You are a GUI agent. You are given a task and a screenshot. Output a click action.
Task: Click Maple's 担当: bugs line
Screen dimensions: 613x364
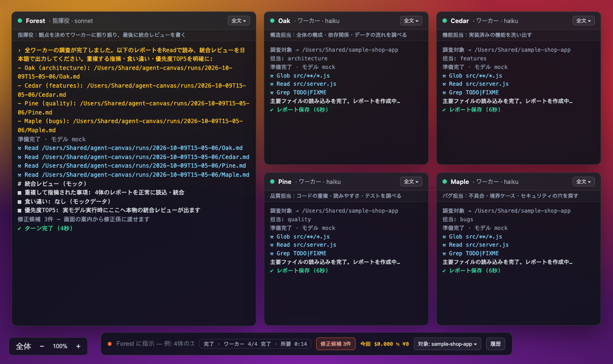coord(458,219)
